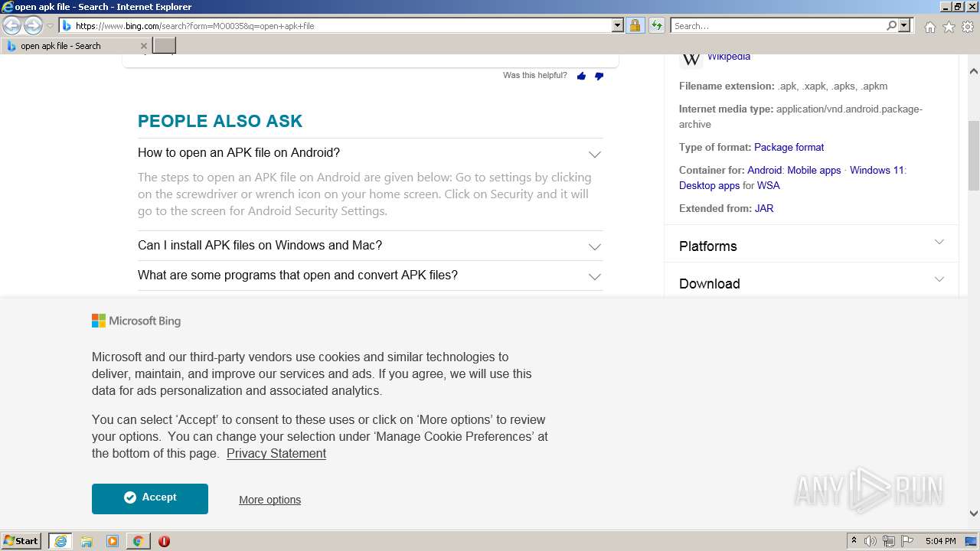The width and height of the screenshot is (980, 551).
Task: Open More options for cookies
Action: [x=269, y=500]
